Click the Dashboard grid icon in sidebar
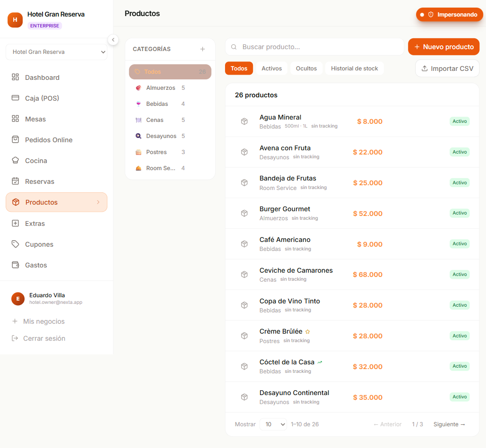 (x=15, y=77)
